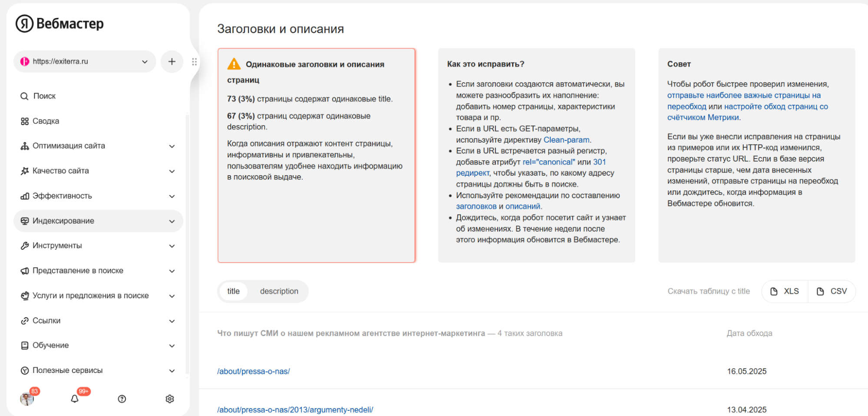This screenshot has width=868, height=416.
Task: Open site selector https://exiterra.ru dropdown
Action: (85, 62)
